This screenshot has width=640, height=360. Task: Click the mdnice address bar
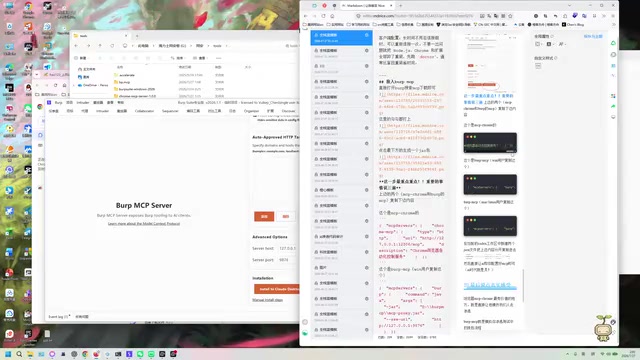click(x=416, y=16)
